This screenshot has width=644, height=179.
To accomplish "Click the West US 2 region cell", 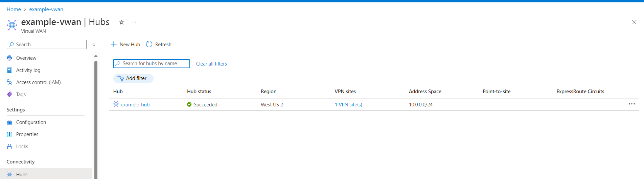I will coord(272,105).
